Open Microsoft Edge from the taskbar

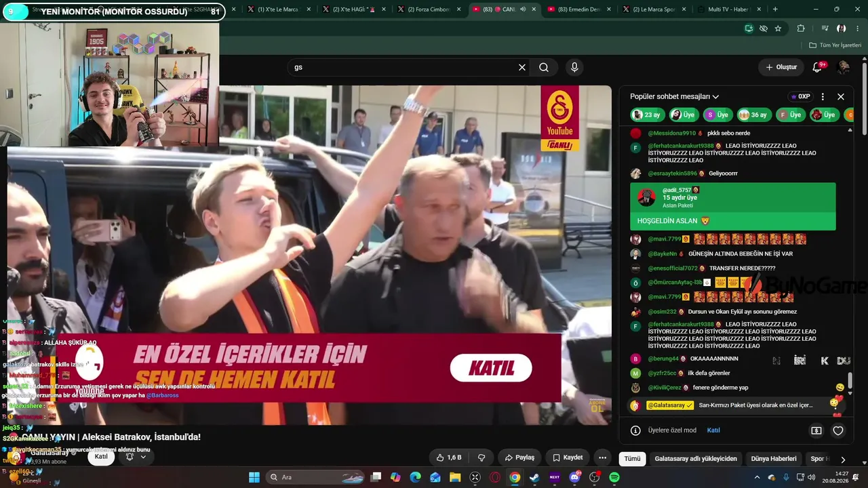point(415,477)
